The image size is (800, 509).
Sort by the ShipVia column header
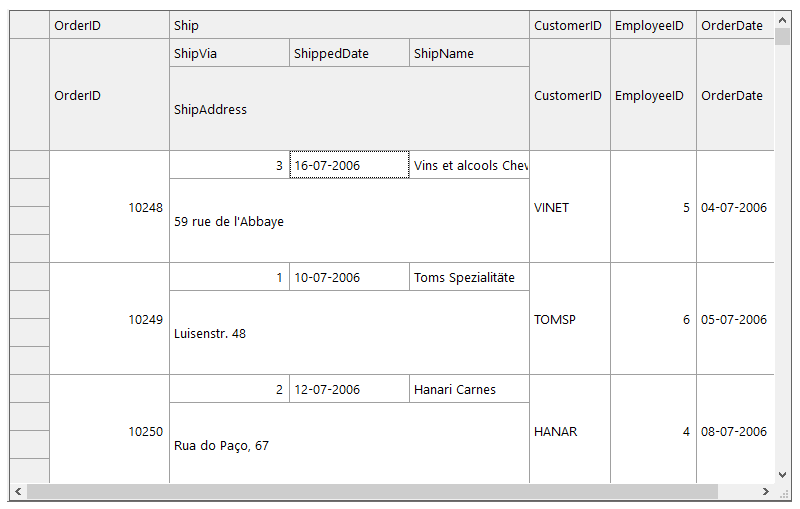[x=229, y=53]
